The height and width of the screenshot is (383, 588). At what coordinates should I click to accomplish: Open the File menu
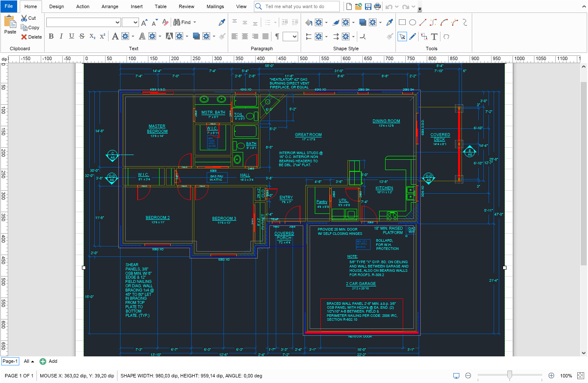pyautogui.click(x=9, y=6)
